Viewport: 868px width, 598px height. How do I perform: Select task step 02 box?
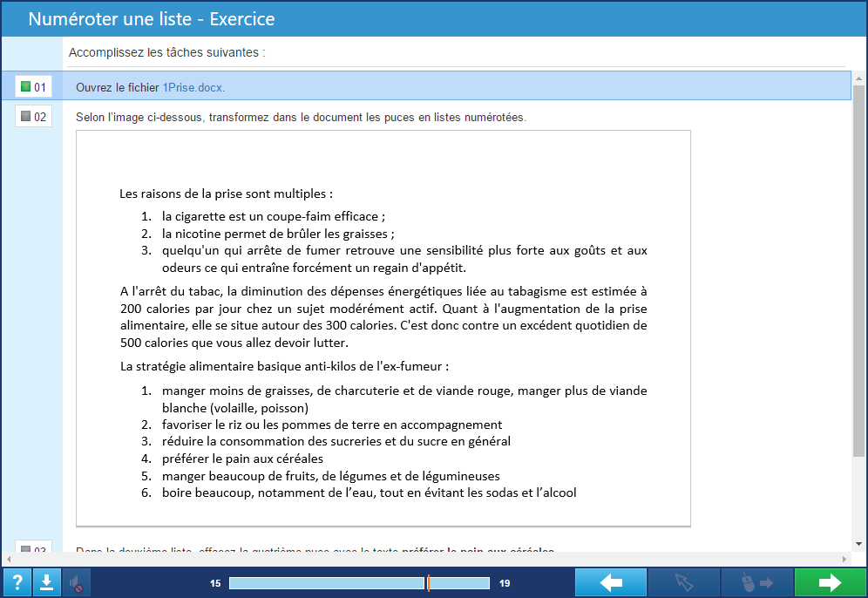click(x=33, y=116)
